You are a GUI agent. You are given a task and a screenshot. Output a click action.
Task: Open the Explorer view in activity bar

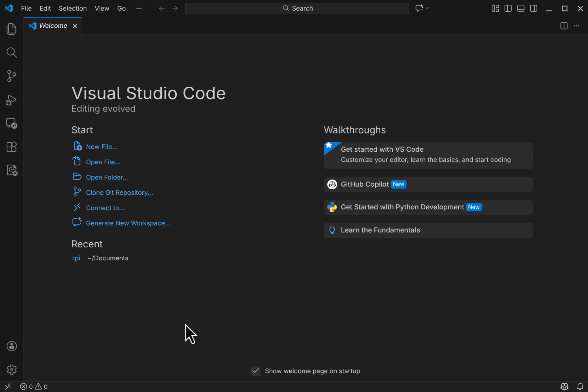coord(11,29)
